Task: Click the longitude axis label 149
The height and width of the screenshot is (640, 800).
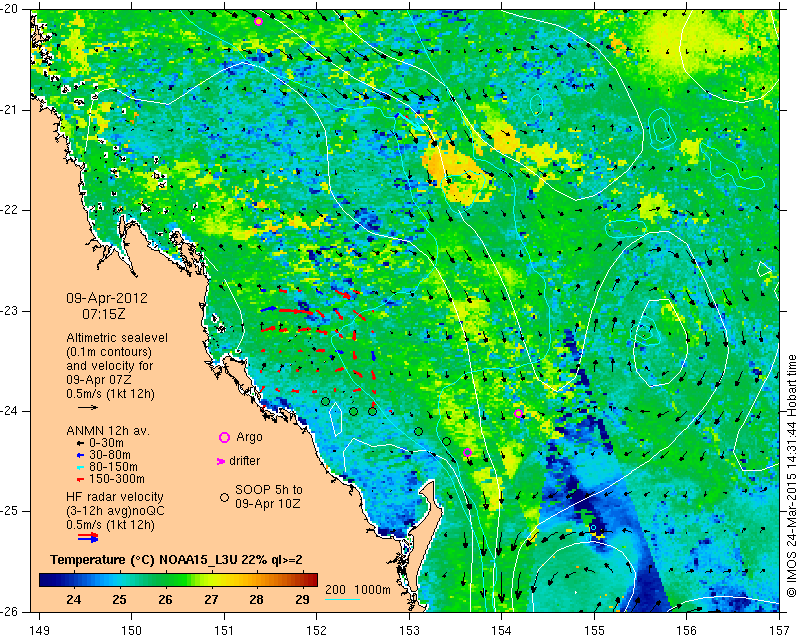Action: (x=40, y=631)
